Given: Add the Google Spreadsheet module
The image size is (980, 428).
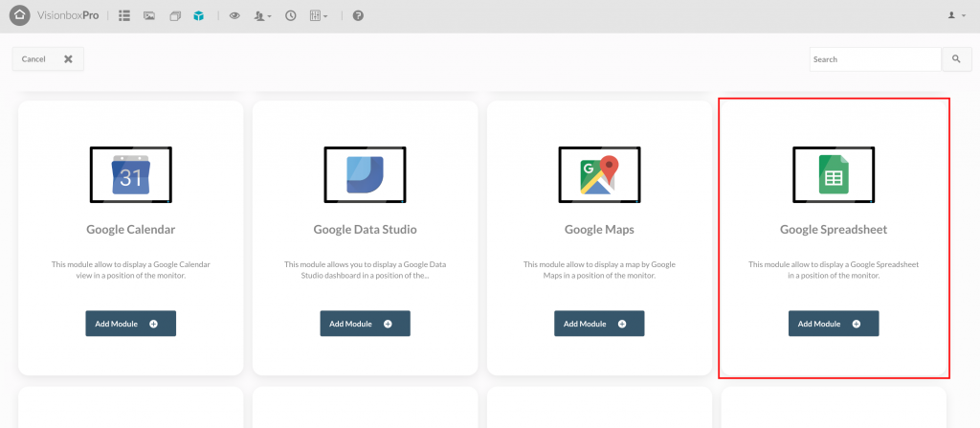Looking at the screenshot, I should click(x=834, y=324).
